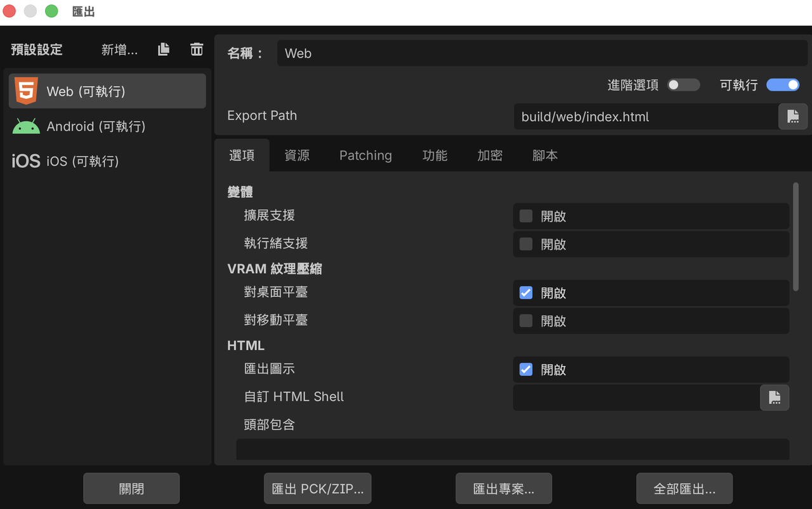
Task: Click the 變體 section header
Action: (240, 192)
